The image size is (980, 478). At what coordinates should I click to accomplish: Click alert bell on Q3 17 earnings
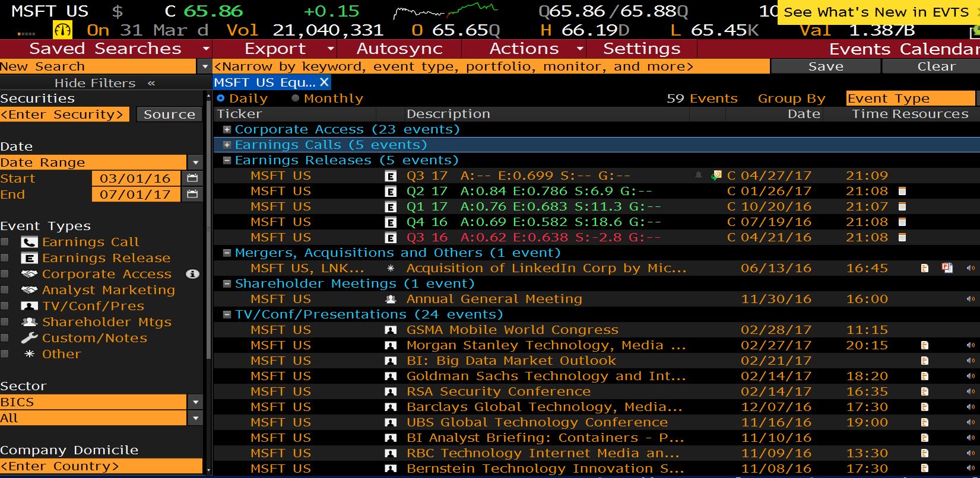[699, 176]
